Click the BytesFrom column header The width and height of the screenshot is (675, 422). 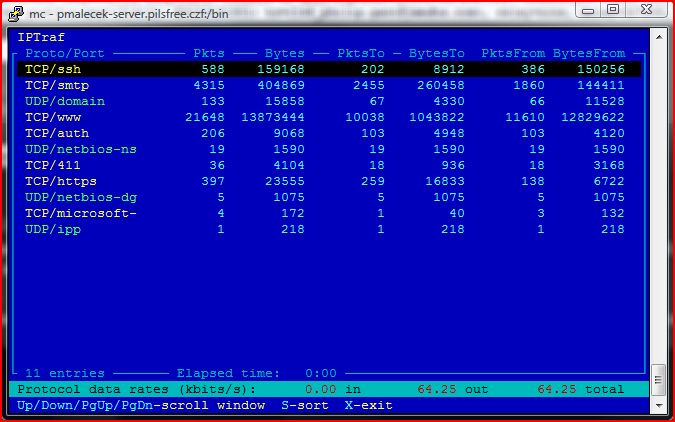(589, 54)
